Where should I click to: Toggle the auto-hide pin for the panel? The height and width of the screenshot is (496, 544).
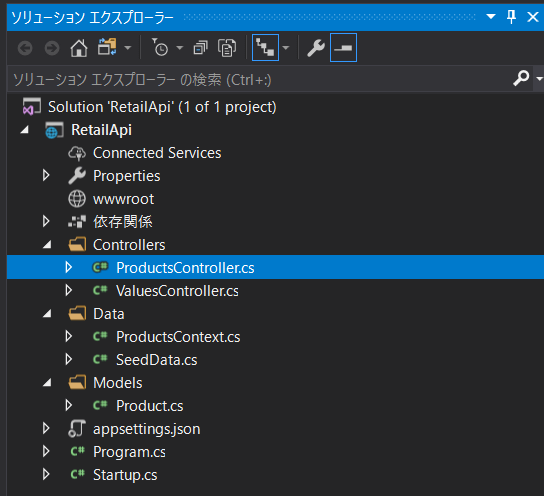pos(511,16)
